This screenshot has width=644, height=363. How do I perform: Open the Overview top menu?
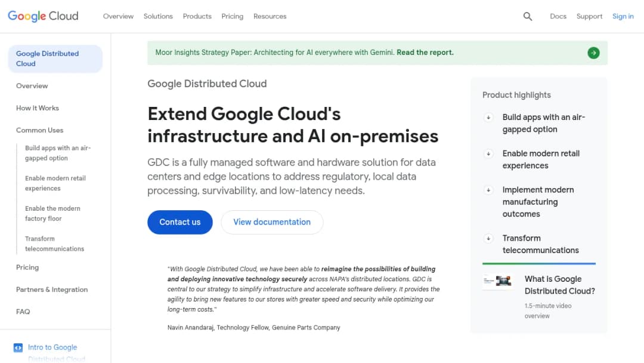click(118, 17)
